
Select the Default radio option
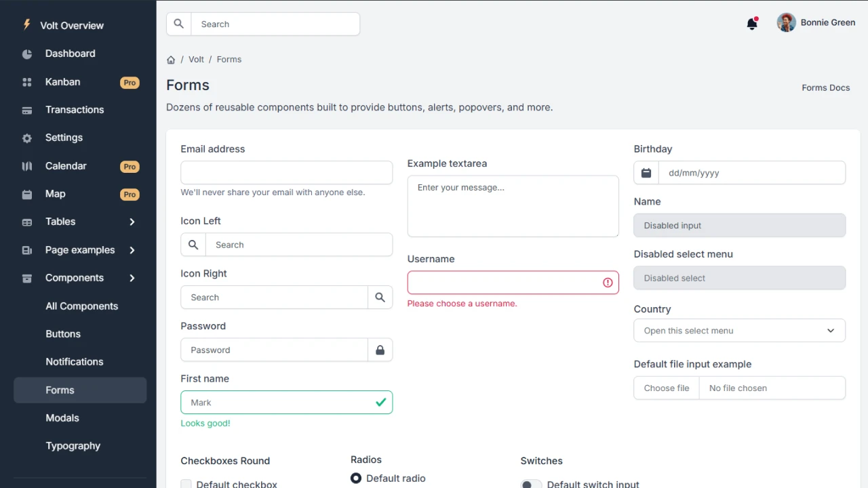pos(356,478)
